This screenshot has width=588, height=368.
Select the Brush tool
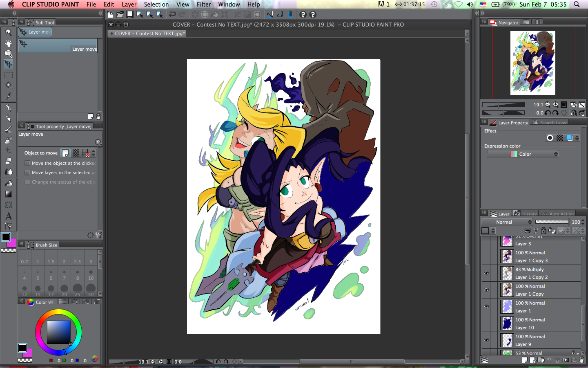[8, 129]
